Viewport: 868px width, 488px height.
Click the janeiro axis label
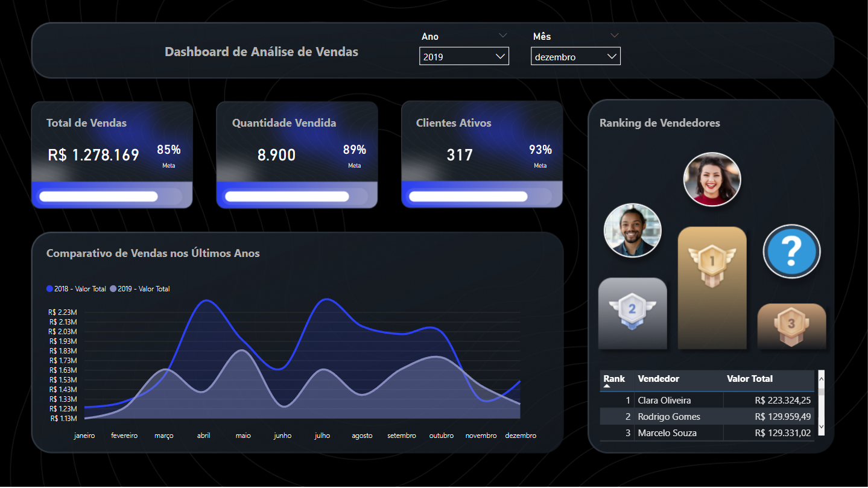point(84,436)
